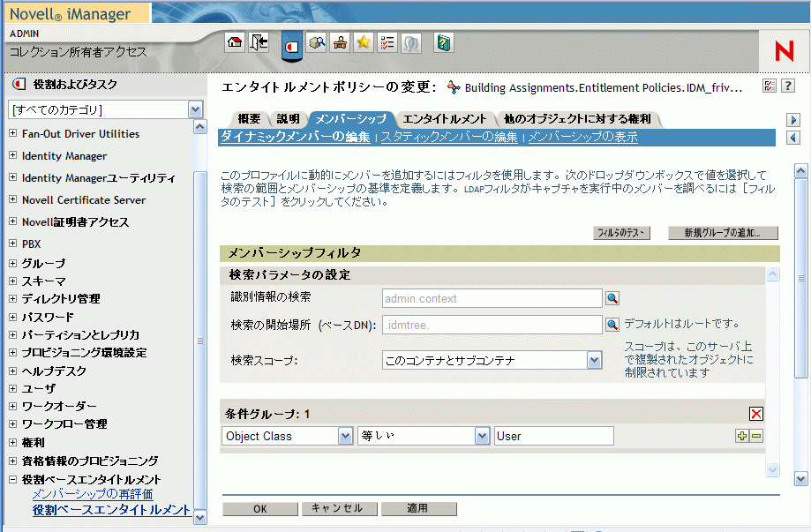Select the Roles and Tasks view icon
The width and height of the screenshot is (811, 532).
point(292,47)
